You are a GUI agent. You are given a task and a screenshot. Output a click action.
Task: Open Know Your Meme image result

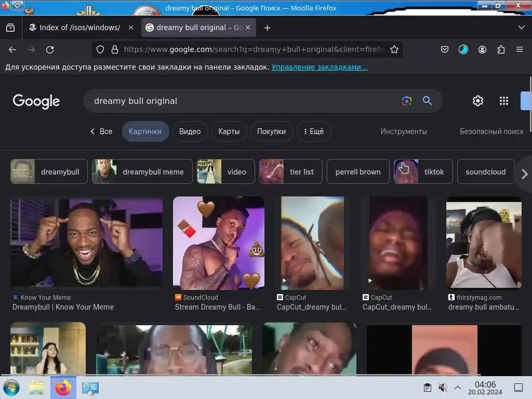pyautogui.click(x=87, y=243)
